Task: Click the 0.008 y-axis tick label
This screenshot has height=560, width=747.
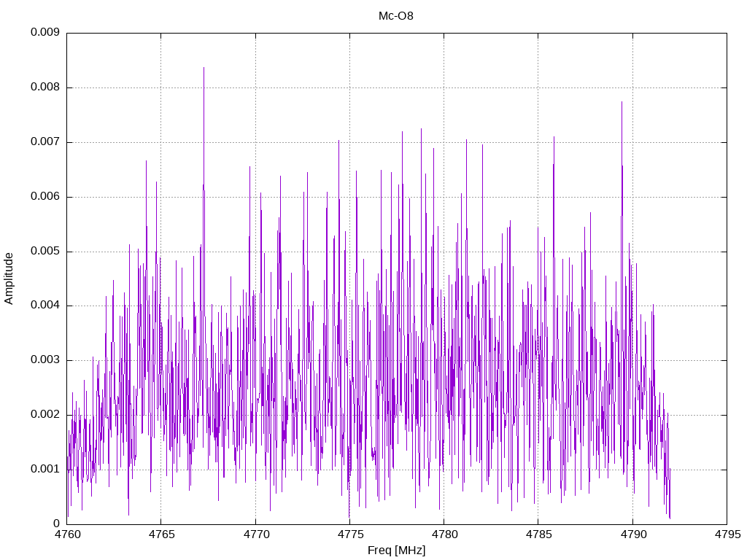Action: [45, 87]
